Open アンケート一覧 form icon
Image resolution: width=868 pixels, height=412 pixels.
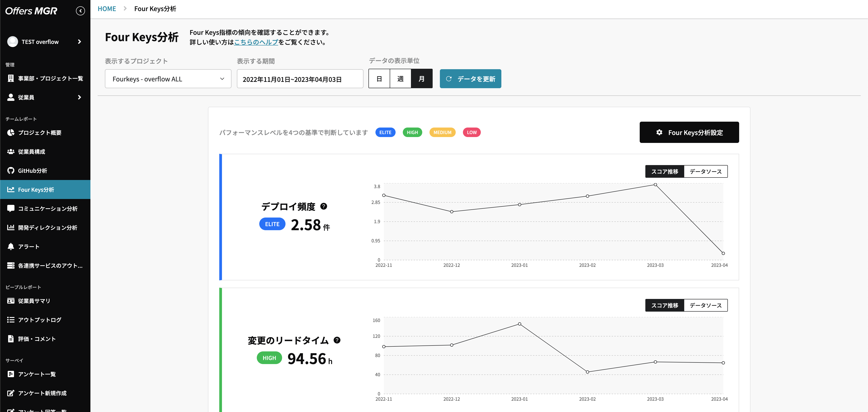(11, 374)
